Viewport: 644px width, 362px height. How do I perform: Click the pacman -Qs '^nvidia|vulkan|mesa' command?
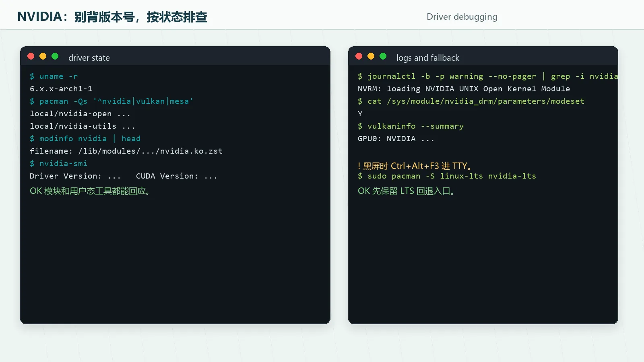[111, 101]
